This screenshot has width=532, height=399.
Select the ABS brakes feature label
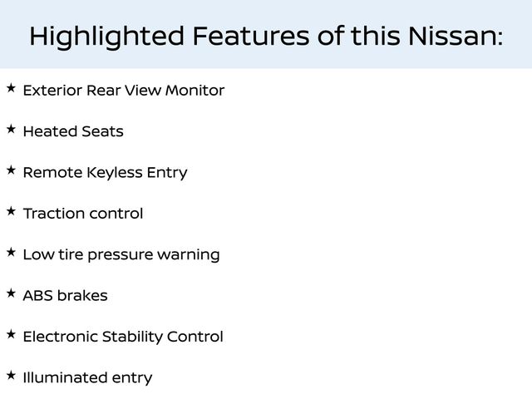65,296
